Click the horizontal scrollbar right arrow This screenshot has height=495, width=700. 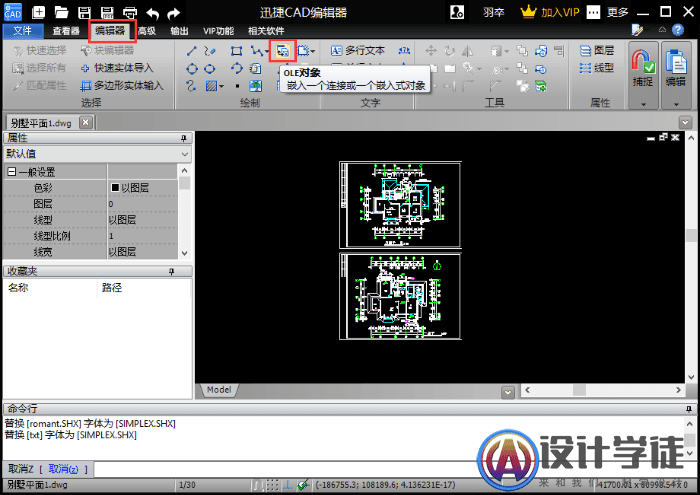click(679, 390)
